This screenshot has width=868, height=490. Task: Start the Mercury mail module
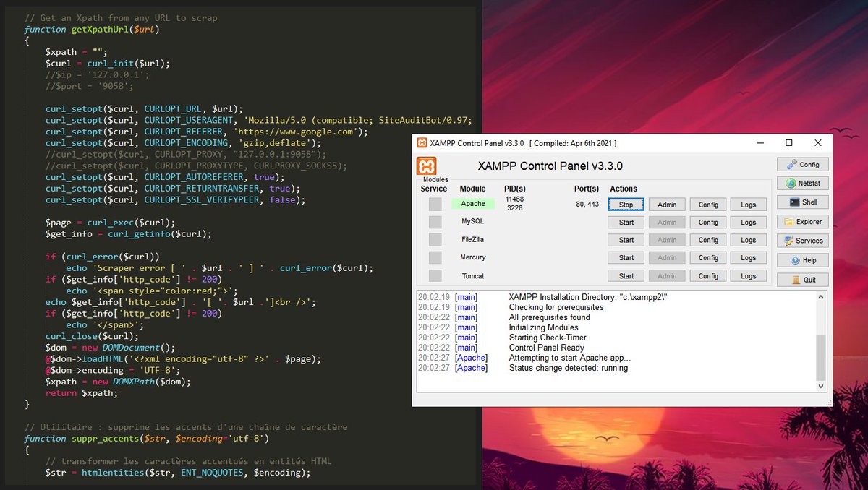[625, 257]
